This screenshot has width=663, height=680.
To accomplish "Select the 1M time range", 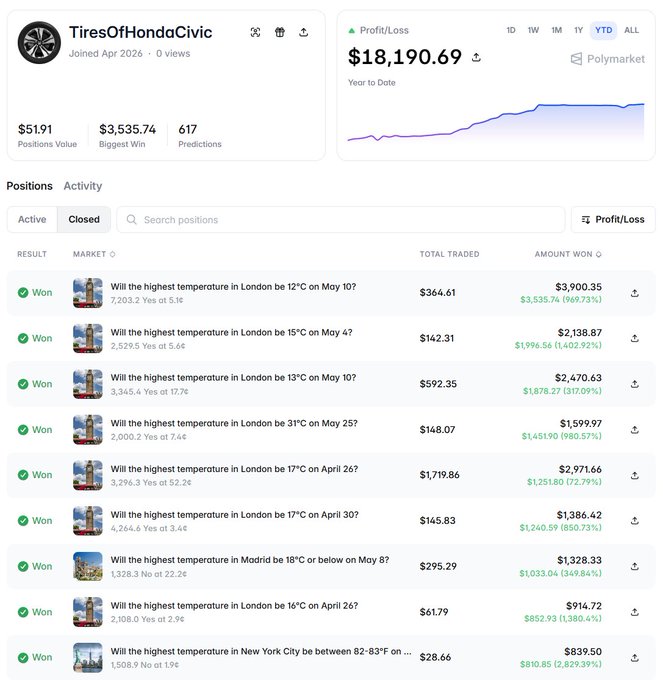I will tap(557, 30).
